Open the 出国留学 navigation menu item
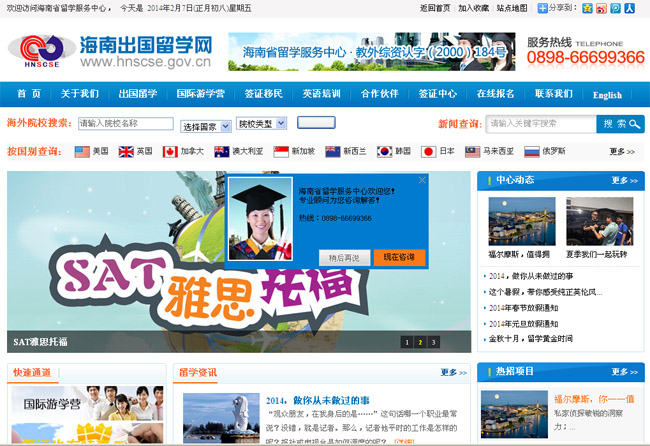The width and height of the screenshot is (650, 446). pos(138,95)
